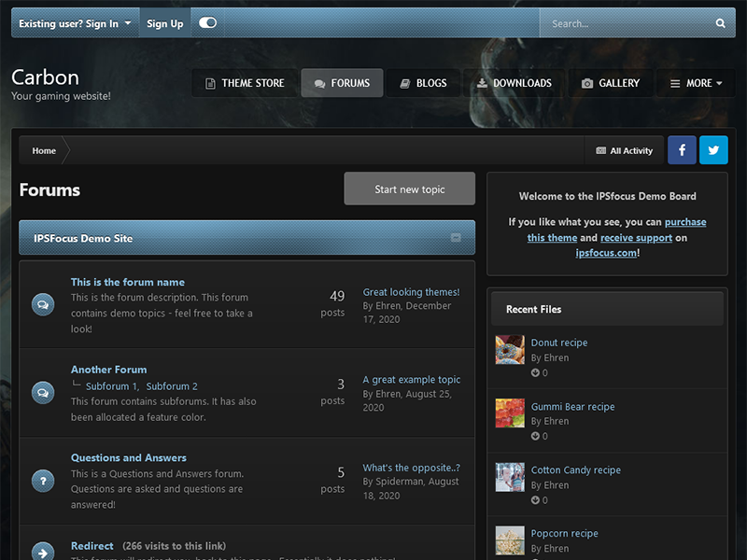Open the Gallery section
The width and height of the screenshot is (747, 560).
click(x=610, y=83)
